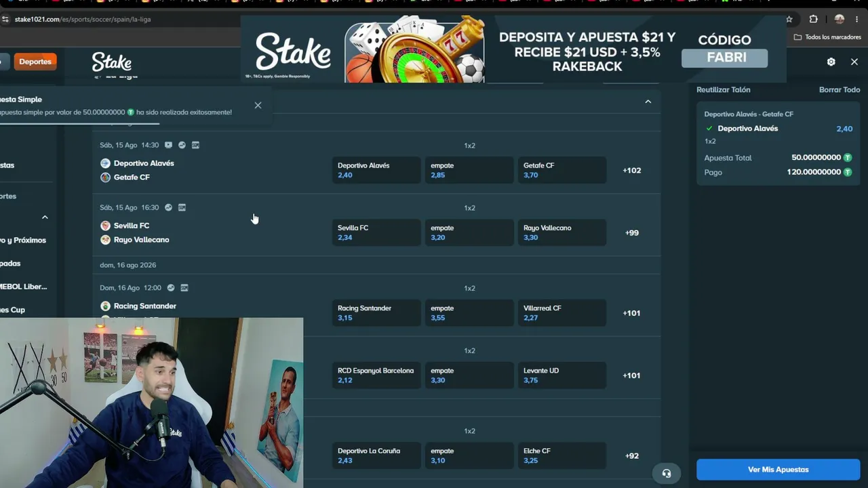
Task: Click the Deportivo Alavés team crest
Action: (x=105, y=163)
